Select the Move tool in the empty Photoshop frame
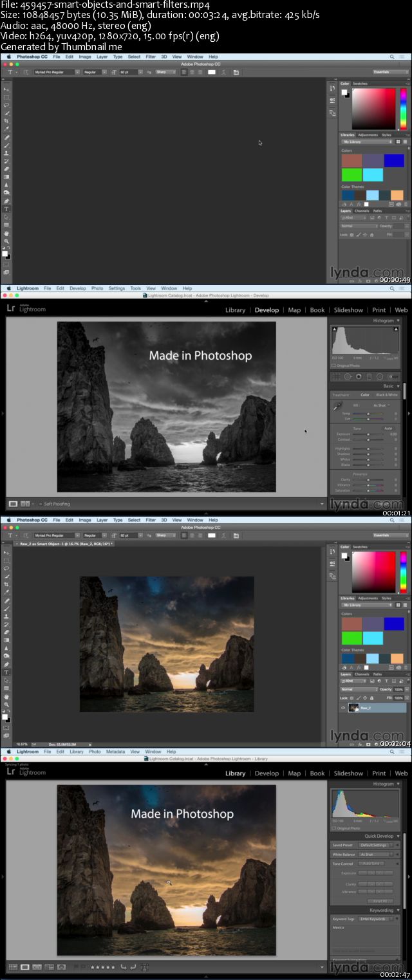 (x=7, y=89)
